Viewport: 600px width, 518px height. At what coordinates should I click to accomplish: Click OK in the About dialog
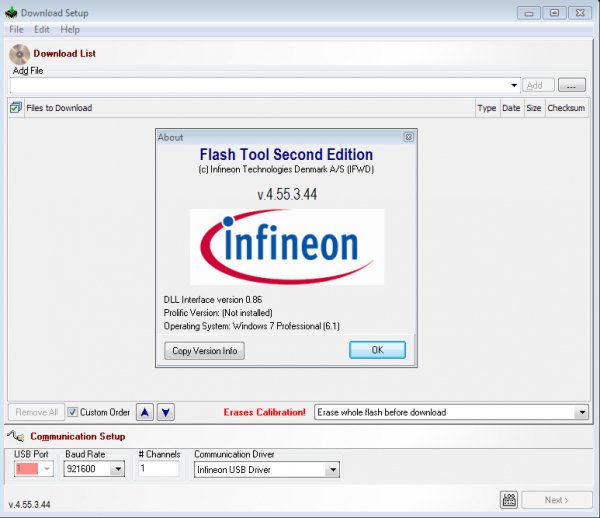(377, 350)
